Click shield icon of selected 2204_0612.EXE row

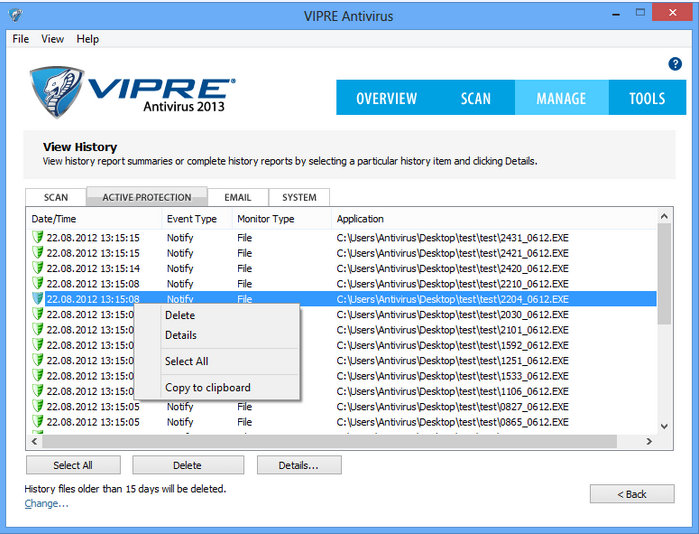pyautogui.click(x=38, y=299)
